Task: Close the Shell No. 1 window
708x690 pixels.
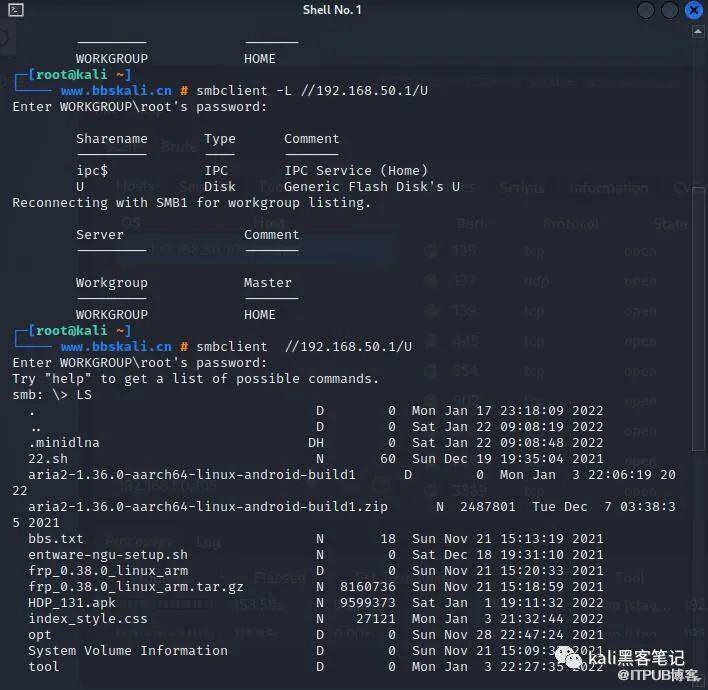Action: point(695,10)
